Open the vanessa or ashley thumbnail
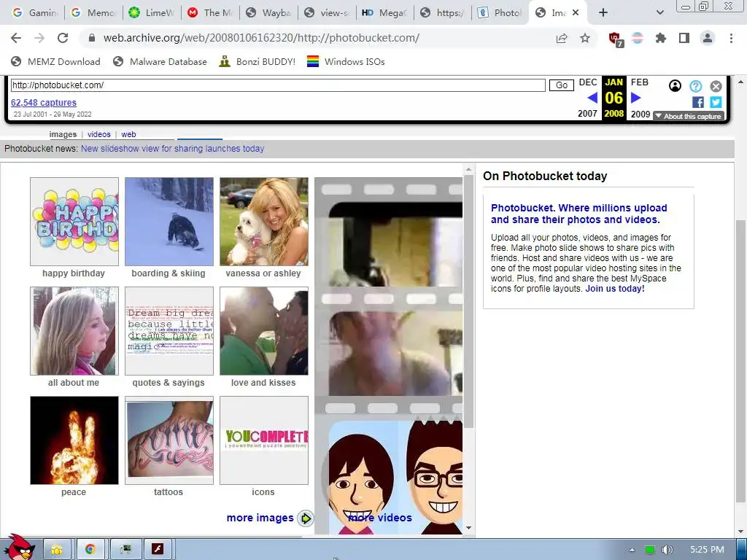This screenshot has height=560, width=747. pos(264,222)
